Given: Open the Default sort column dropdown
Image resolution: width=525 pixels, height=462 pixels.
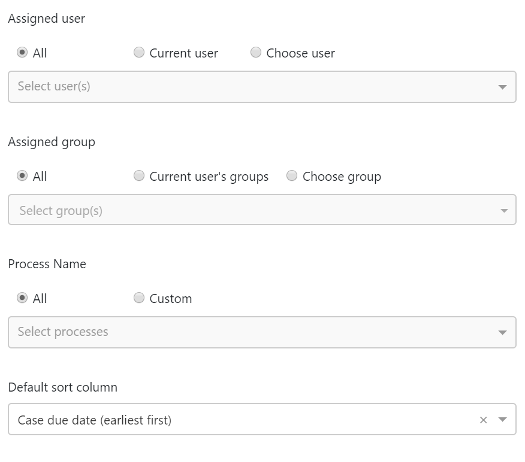Looking at the screenshot, I should [x=262, y=419].
